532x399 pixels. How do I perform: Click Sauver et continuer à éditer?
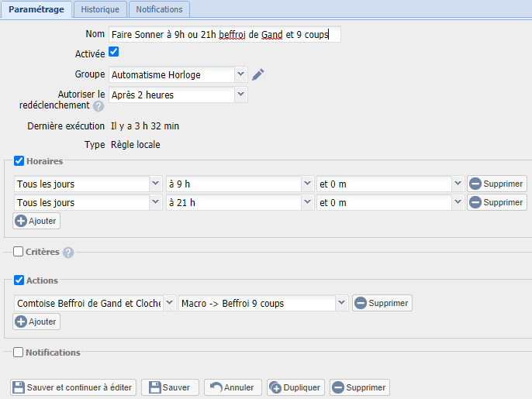click(74, 387)
